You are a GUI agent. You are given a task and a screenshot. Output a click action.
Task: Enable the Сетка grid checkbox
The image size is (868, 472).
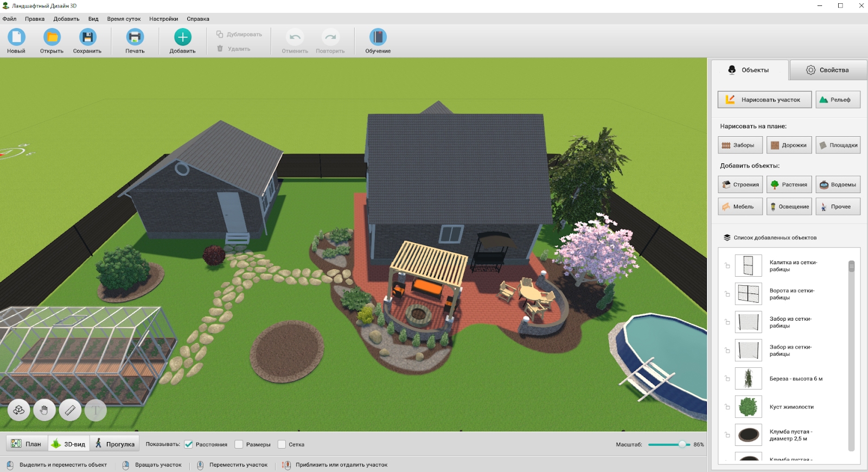[282, 444]
